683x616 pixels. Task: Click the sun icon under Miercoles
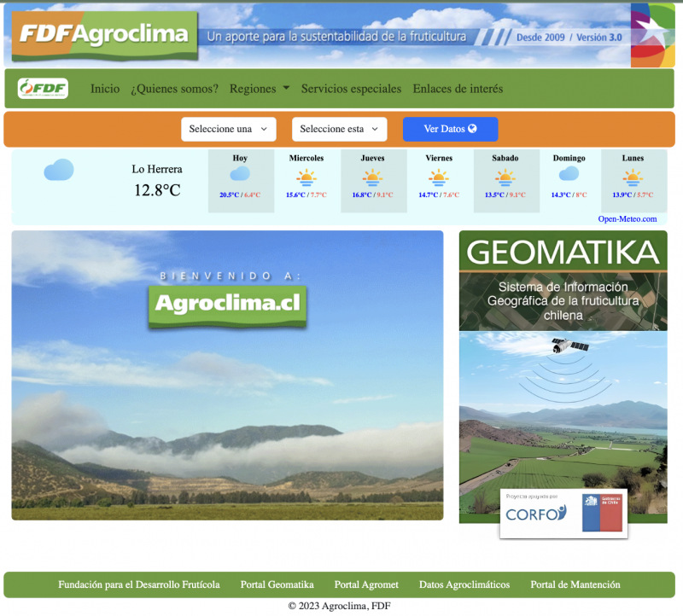(x=306, y=177)
